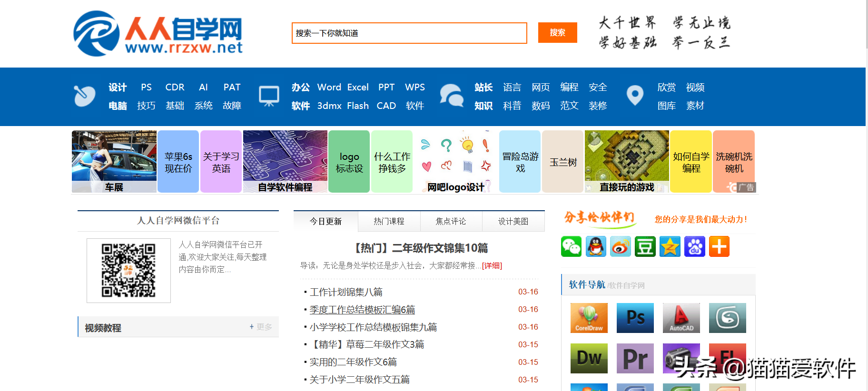The height and width of the screenshot is (391, 868).
Task: Open the 设计美图 tab
Action: pyautogui.click(x=513, y=221)
